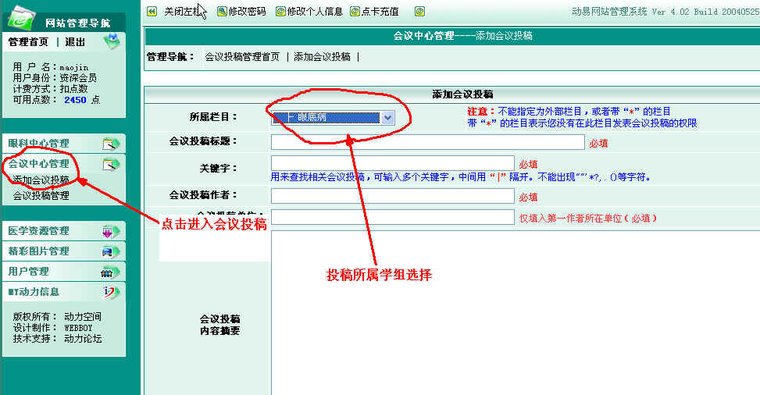
Task: Open 添加会议投稿 in the sidebar menu
Action: click(41, 180)
